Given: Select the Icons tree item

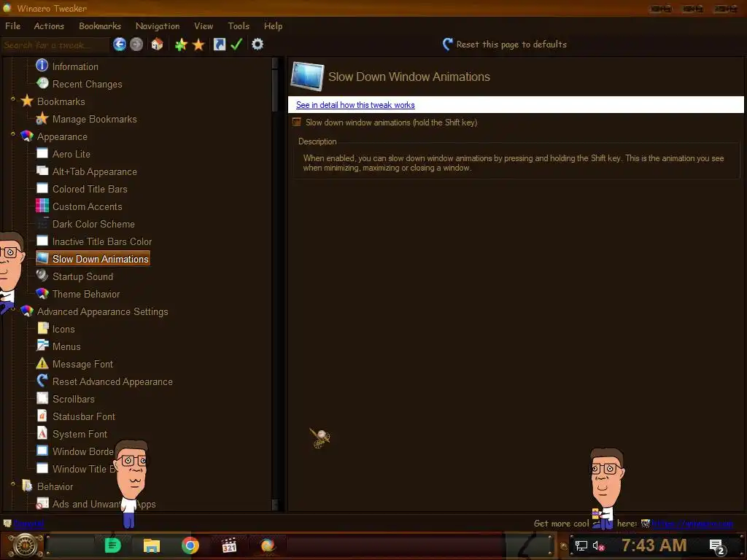Looking at the screenshot, I should 63,329.
